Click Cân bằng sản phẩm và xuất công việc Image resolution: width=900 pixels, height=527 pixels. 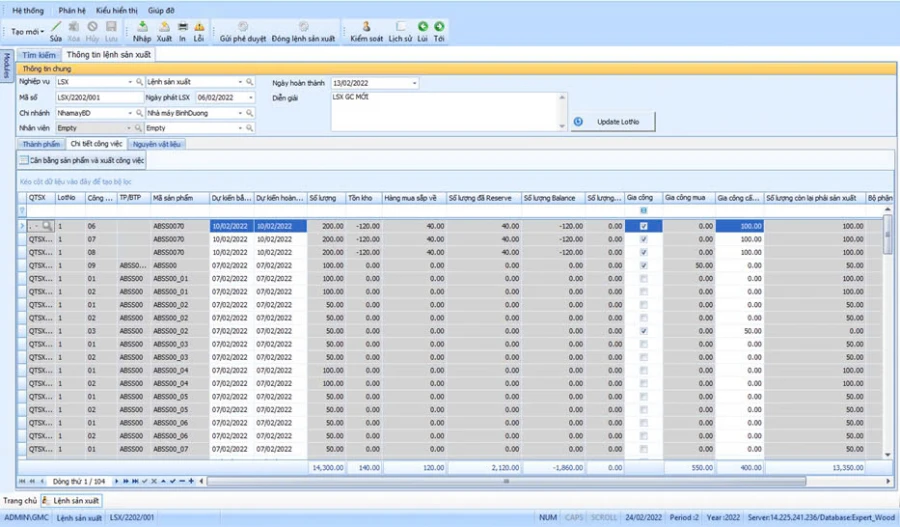(x=82, y=161)
